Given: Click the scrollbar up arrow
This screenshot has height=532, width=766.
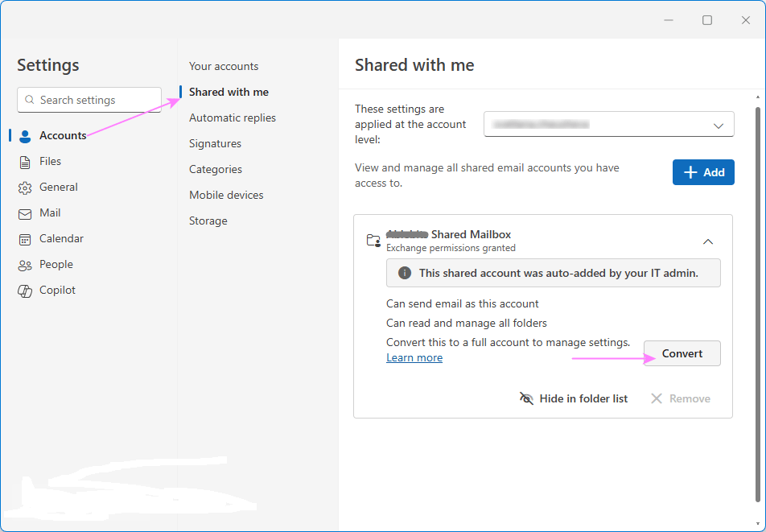Looking at the screenshot, I should [758, 97].
